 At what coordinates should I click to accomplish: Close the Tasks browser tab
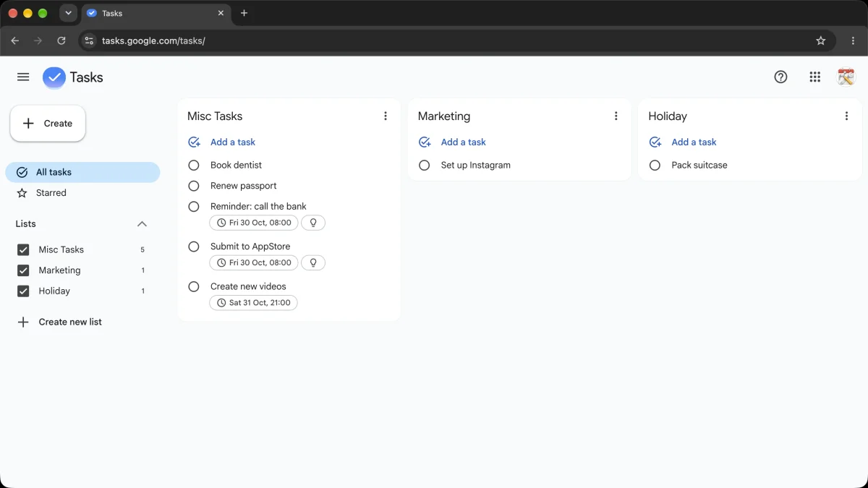tap(221, 13)
